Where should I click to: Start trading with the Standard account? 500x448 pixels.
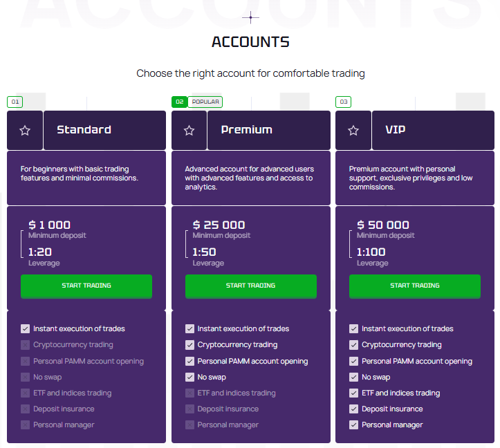86,286
